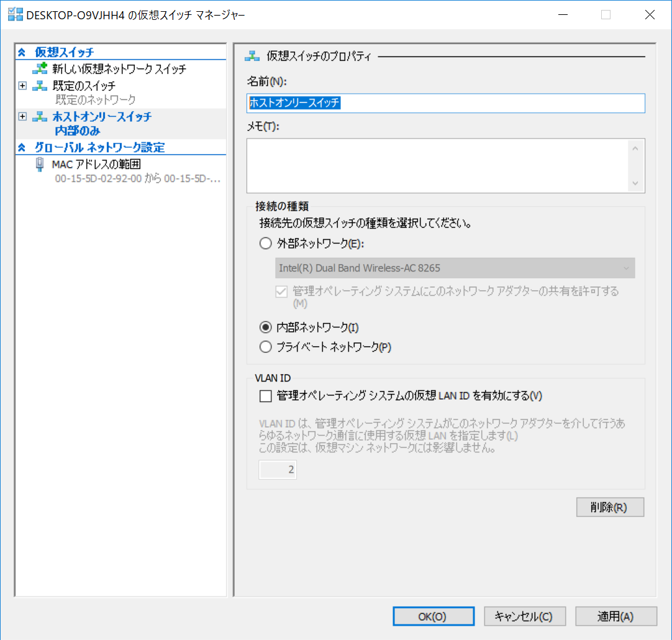Click the 内部のみ subtext

click(x=78, y=130)
